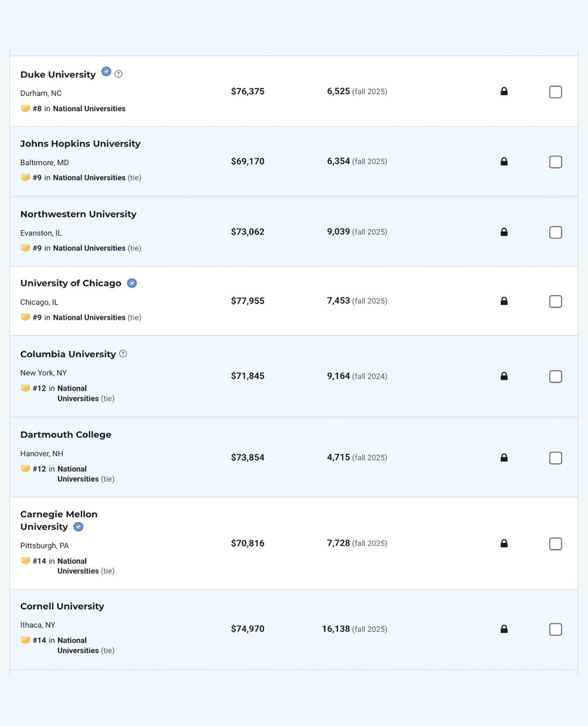Click the lock icon in Northwestern University row
588x726 pixels.
504,232
